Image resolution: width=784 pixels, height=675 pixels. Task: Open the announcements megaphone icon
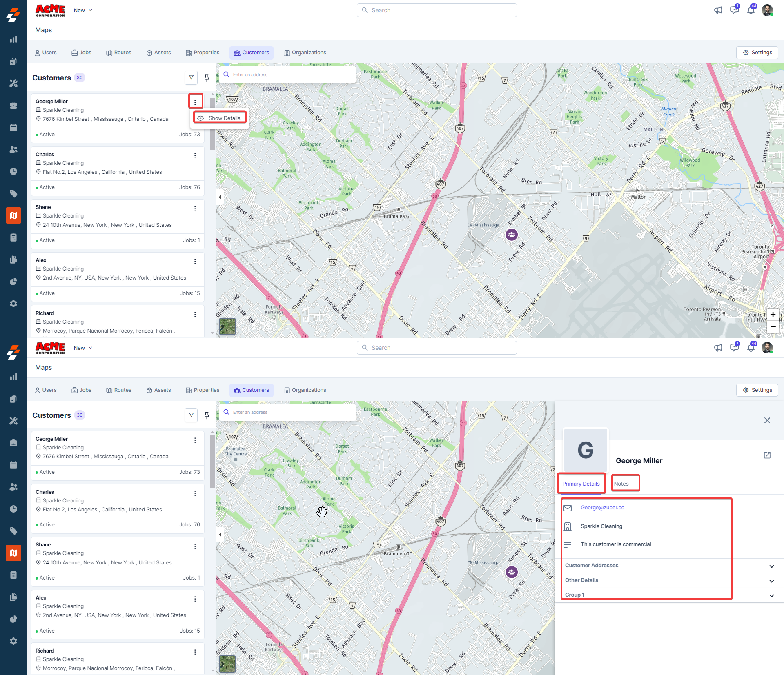(x=718, y=10)
